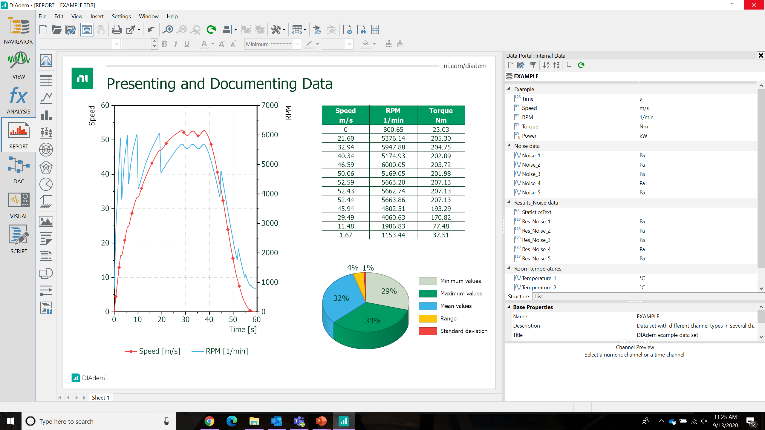The width and height of the screenshot is (765, 430).
Task: Select the REPORT panel icon
Action: [17, 132]
